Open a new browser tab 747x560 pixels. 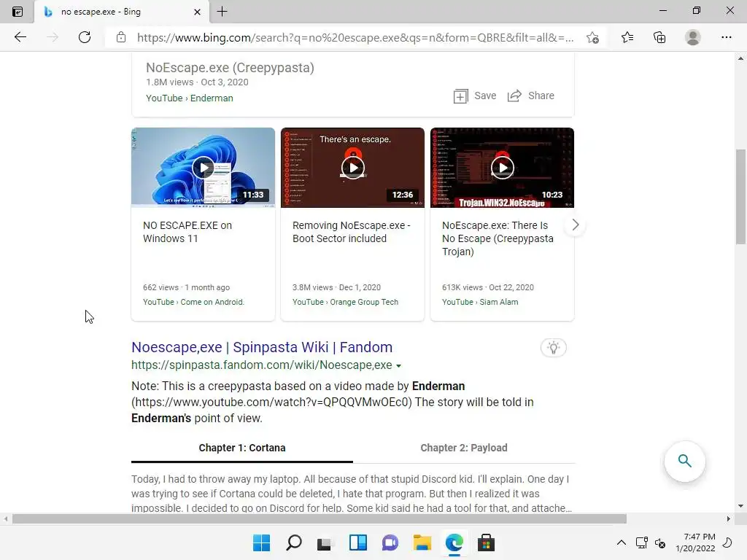click(x=222, y=12)
